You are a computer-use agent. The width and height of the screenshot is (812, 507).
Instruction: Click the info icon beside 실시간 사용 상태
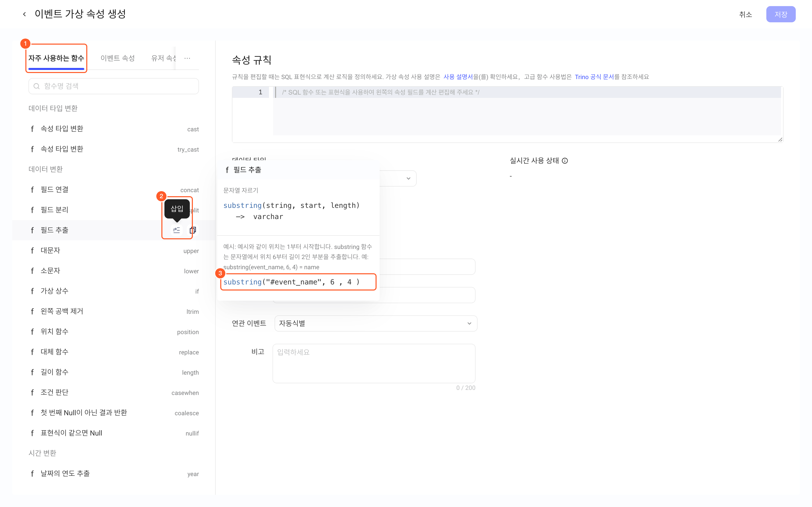[565, 161]
